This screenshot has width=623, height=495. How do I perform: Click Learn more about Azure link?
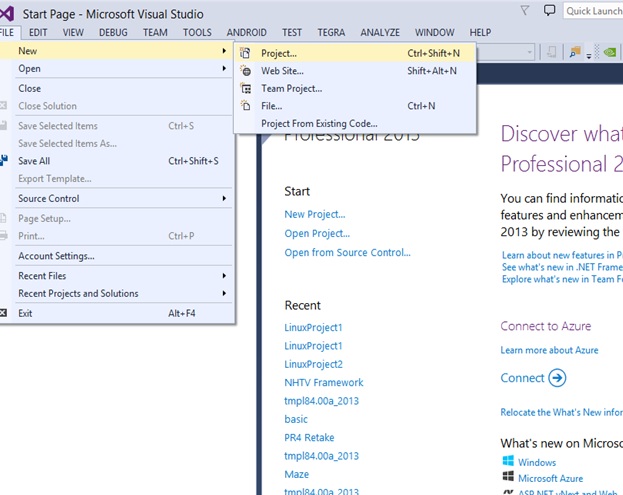549,350
